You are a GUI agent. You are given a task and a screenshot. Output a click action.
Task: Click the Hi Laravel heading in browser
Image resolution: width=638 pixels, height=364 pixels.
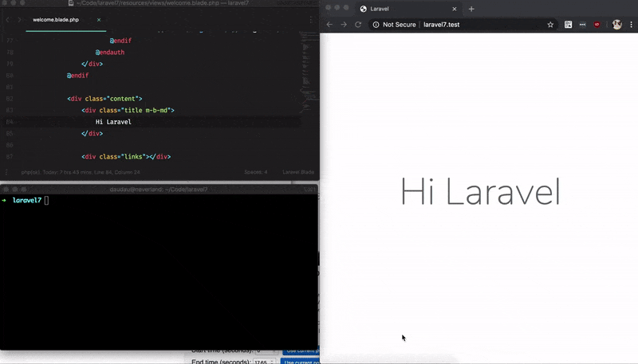pos(481,191)
